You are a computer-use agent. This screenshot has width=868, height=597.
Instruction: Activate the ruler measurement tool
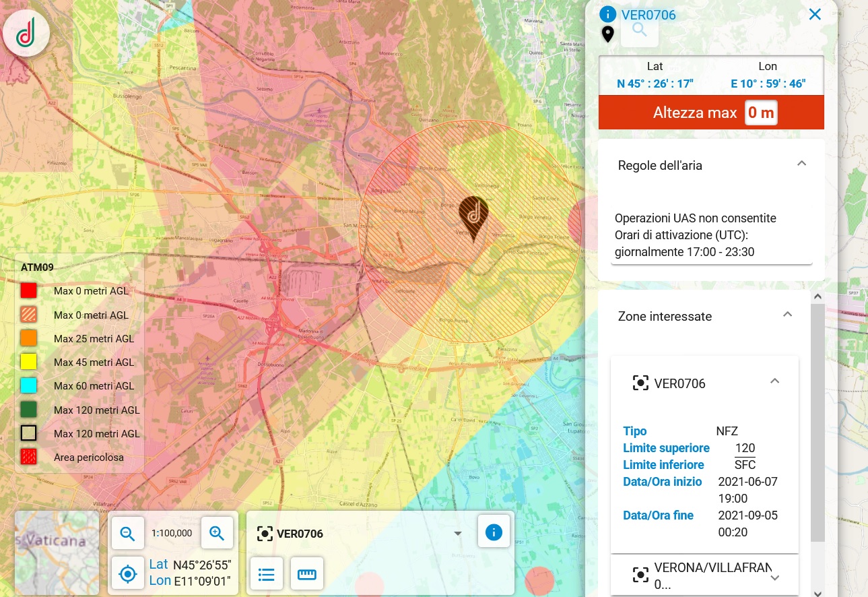point(307,574)
